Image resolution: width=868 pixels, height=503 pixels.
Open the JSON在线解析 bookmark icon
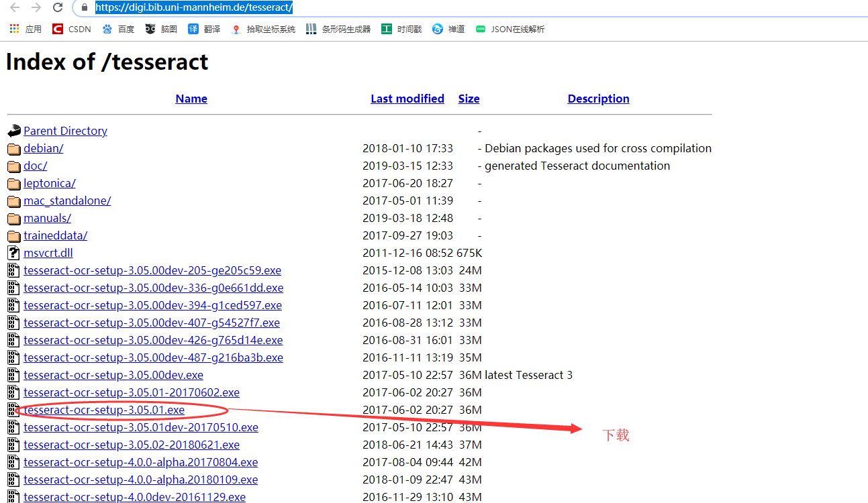coord(481,29)
